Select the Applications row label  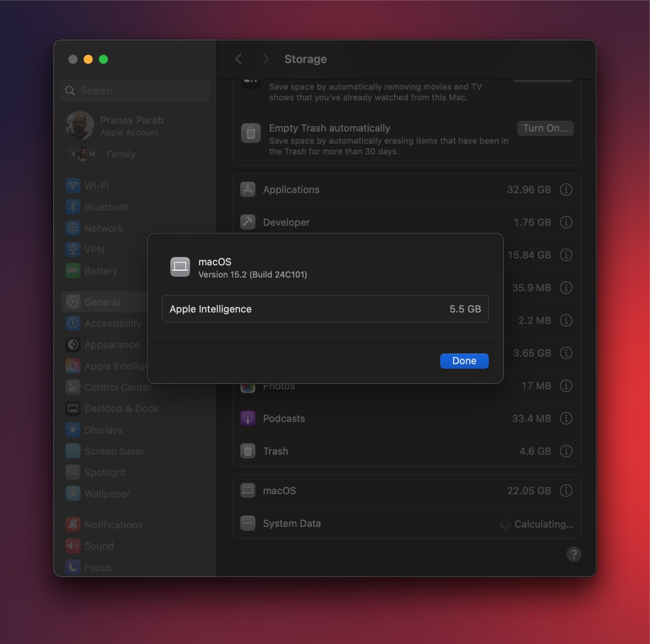291,190
